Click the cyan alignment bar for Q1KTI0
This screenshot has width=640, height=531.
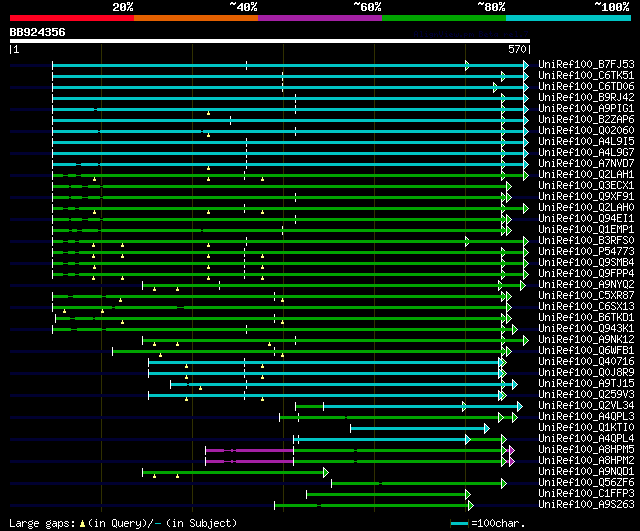[x=418, y=428]
